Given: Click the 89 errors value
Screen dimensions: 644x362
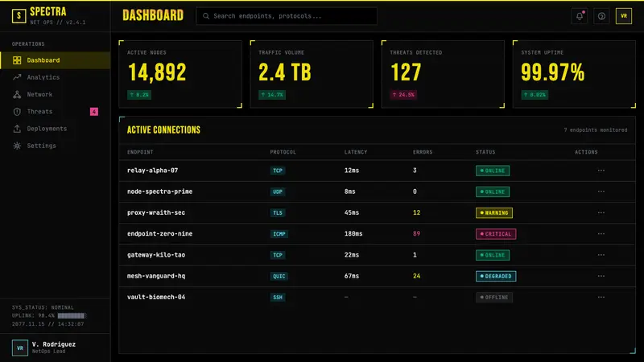Looking at the screenshot, I should [x=416, y=234].
